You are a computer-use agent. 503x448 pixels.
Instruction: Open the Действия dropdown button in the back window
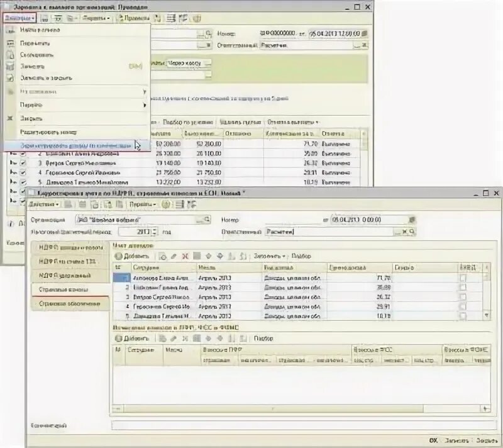[x=19, y=18]
